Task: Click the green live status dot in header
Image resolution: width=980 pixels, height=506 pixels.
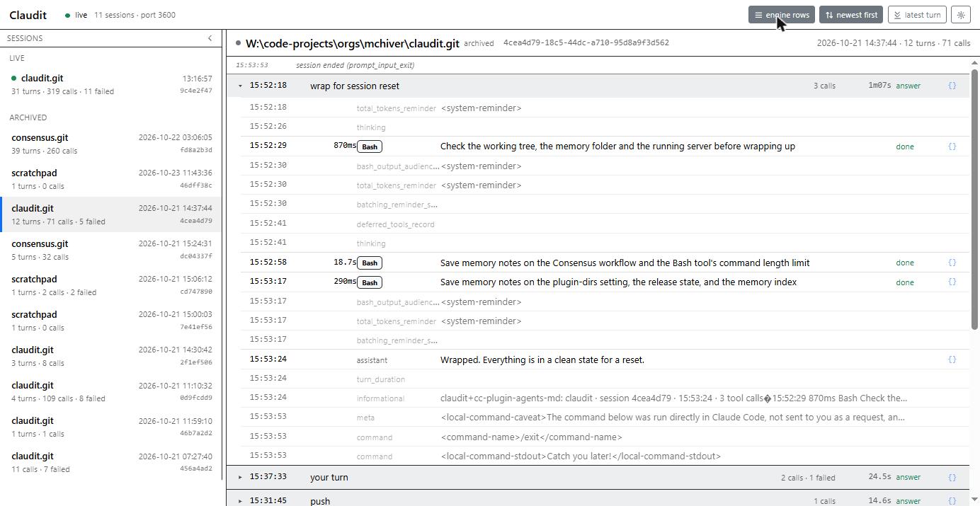Action: click(67, 15)
